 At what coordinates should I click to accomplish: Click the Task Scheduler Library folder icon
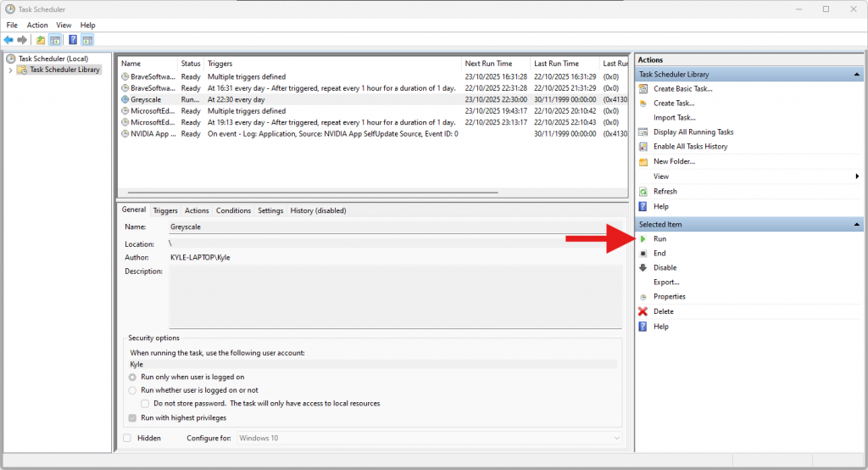(x=22, y=70)
